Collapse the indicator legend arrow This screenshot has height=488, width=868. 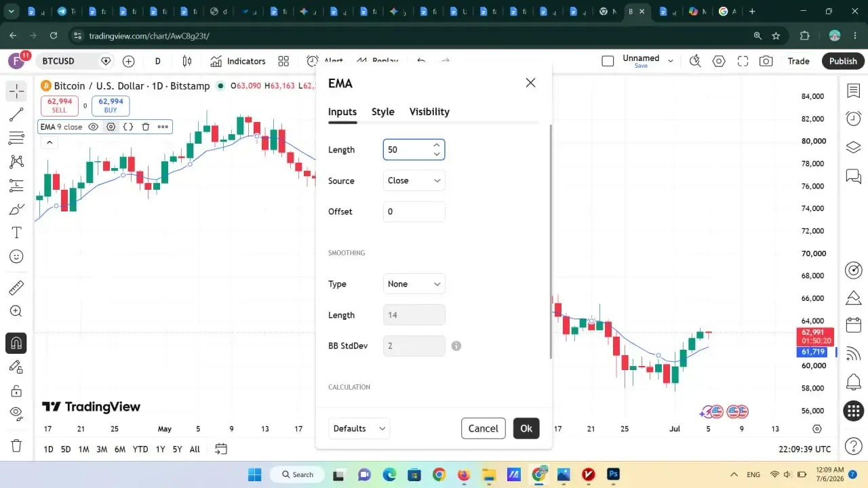click(x=49, y=142)
